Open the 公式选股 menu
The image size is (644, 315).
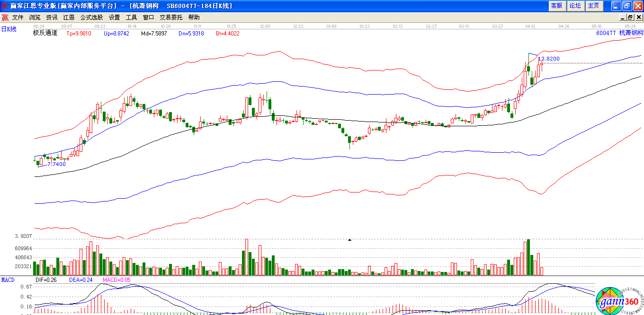pos(91,17)
